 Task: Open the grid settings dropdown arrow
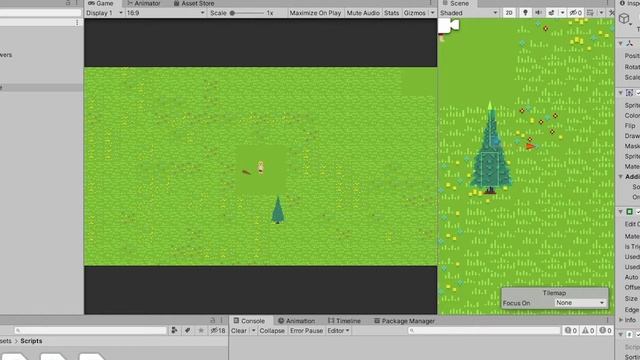click(601, 13)
